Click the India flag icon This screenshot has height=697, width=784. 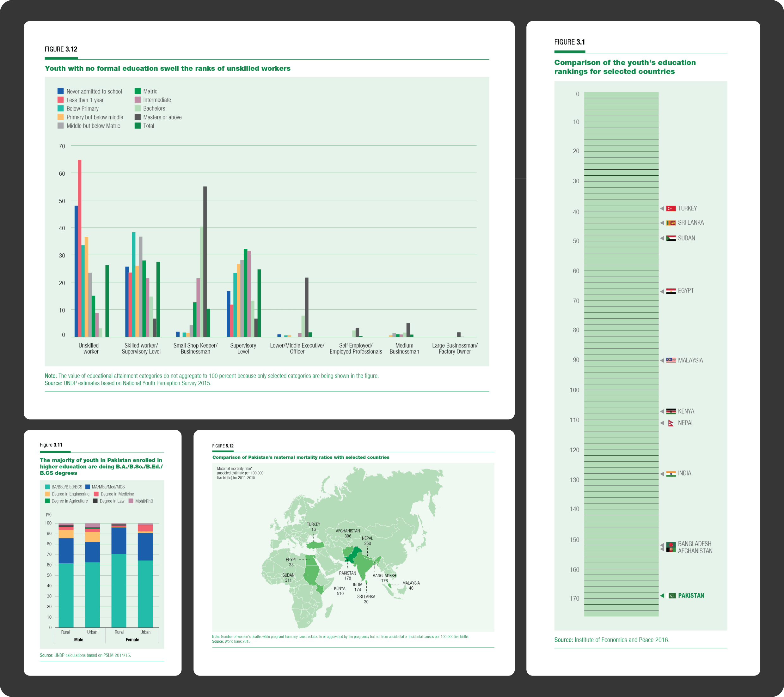tap(671, 474)
